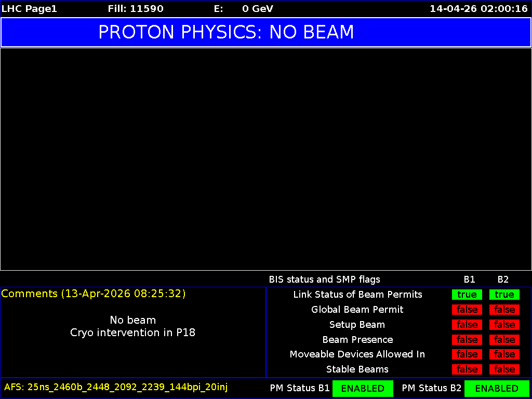Click the Setup Beam B2 false indicator
532x399 pixels.
pyautogui.click(x=504, y=325)
